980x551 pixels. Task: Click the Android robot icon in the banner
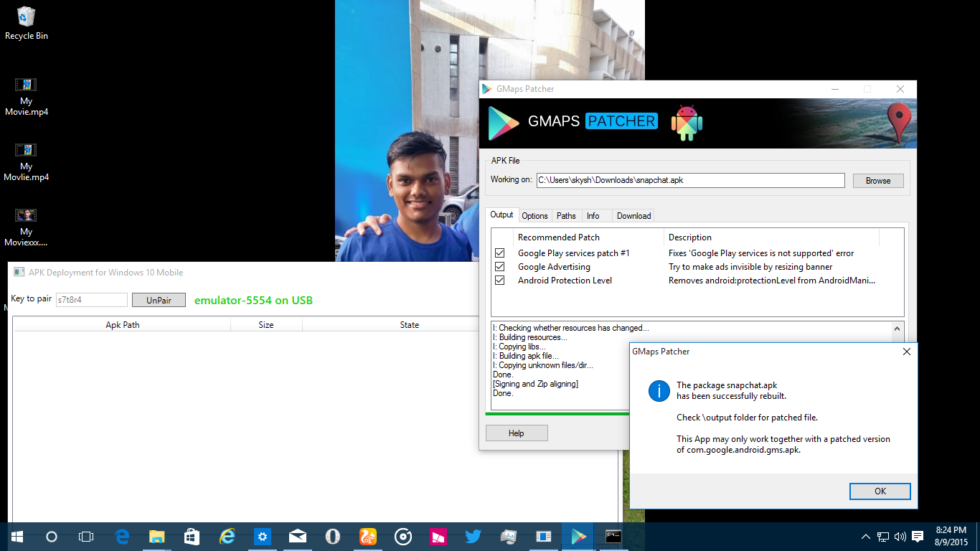tap(687, 123)
